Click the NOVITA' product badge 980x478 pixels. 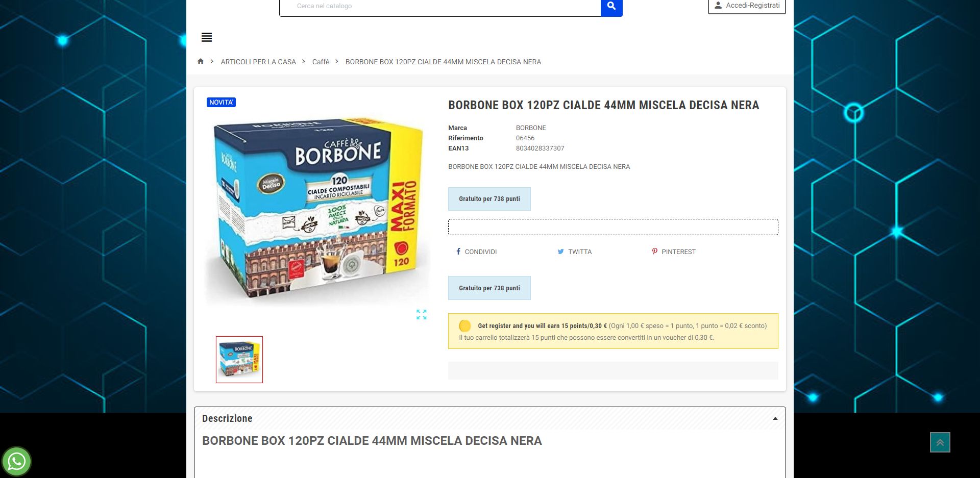point(221,102)
